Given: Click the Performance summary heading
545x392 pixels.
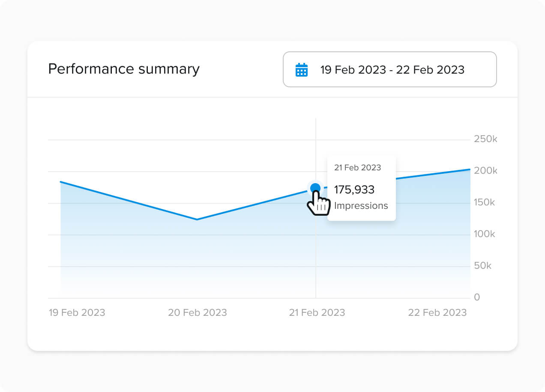Looking at the screenshot, I should [123, 69].
